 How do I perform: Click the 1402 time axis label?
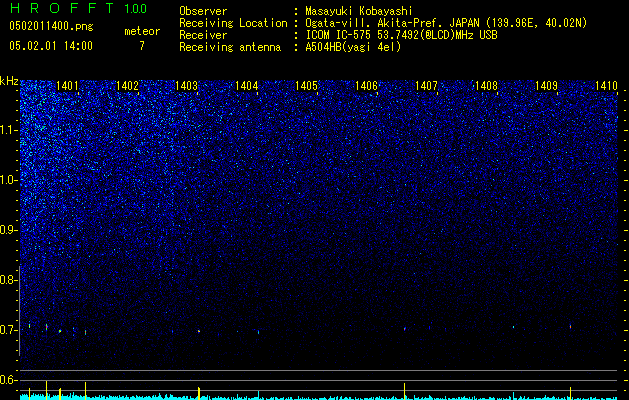click(127, 86)
